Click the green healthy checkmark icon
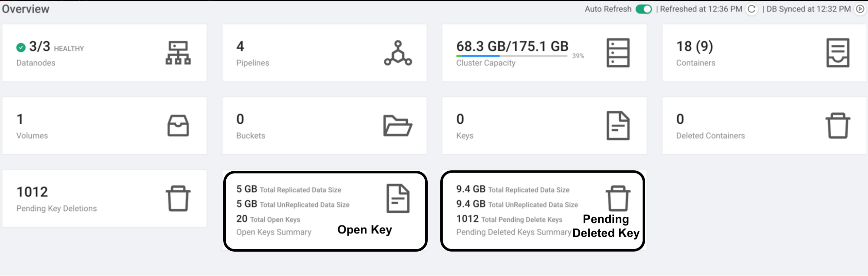This screenshot has width=868, height=276. (21, 47)
